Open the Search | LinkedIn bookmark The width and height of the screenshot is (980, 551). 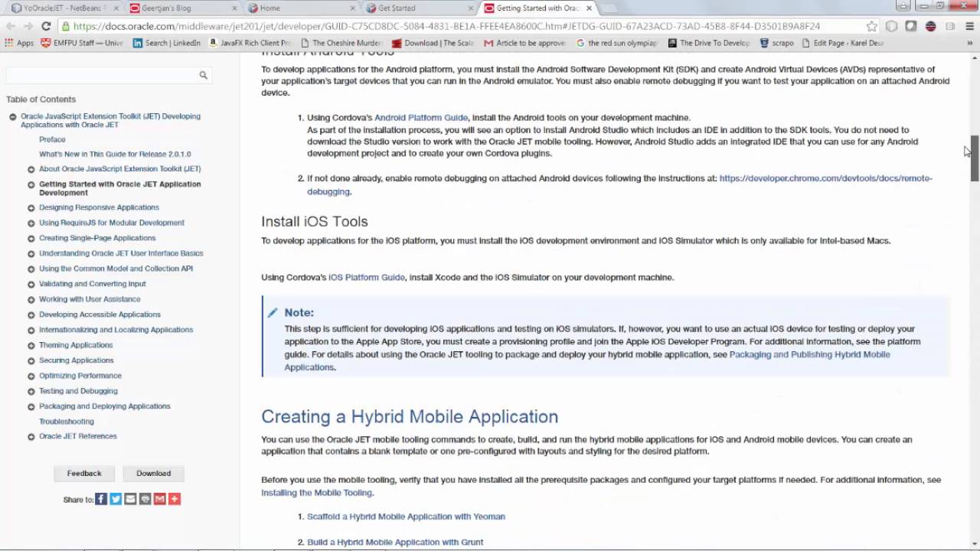tap(166, 43)
